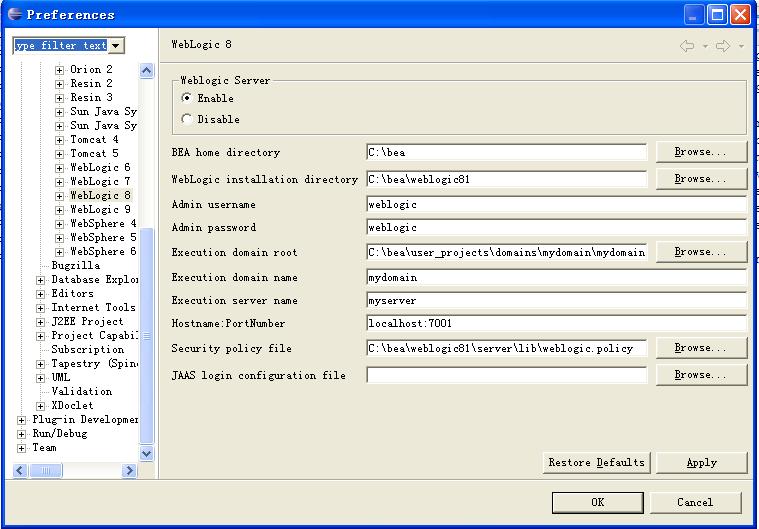Click the WebLogic installation directory field
Viewport: 759px width, 529px height.
point(506,180)
